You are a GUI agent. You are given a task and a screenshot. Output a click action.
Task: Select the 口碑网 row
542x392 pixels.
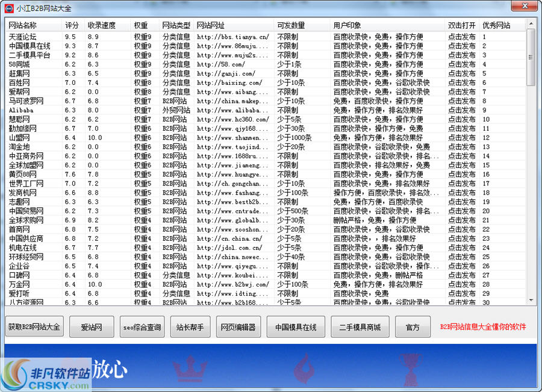pyautogui.click(x=266, y=275)
